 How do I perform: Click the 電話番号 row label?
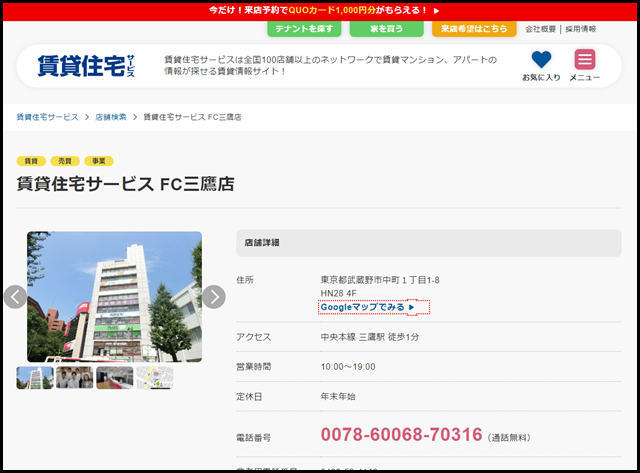click(x=253, y=438)
